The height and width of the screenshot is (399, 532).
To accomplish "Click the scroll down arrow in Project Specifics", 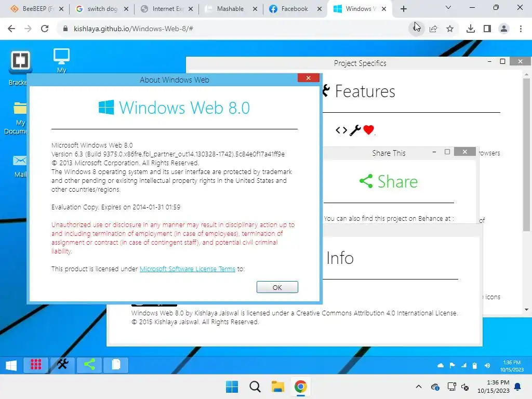I will [x=526, y=310].
